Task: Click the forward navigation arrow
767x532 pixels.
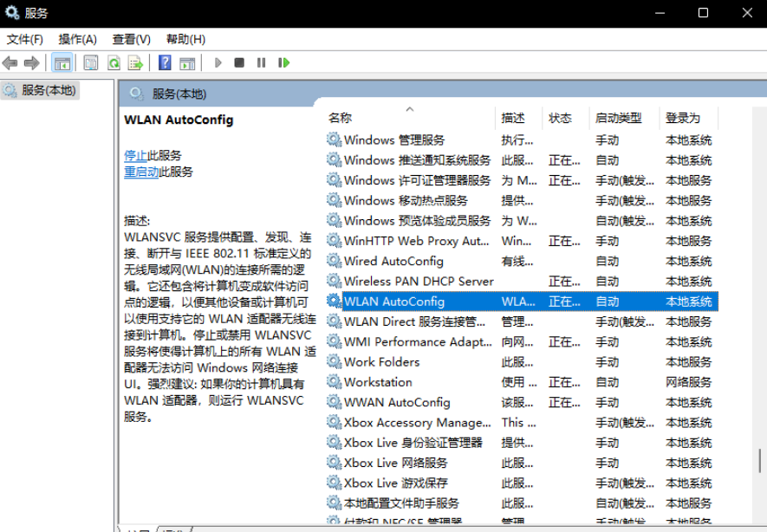Action: (x=30, y=62)
